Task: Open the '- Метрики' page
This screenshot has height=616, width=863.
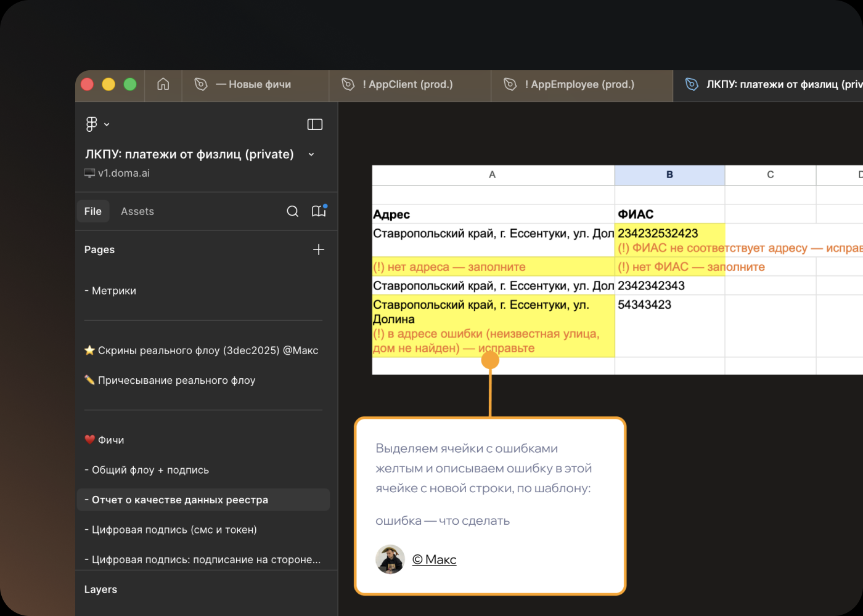Action: 110,291
